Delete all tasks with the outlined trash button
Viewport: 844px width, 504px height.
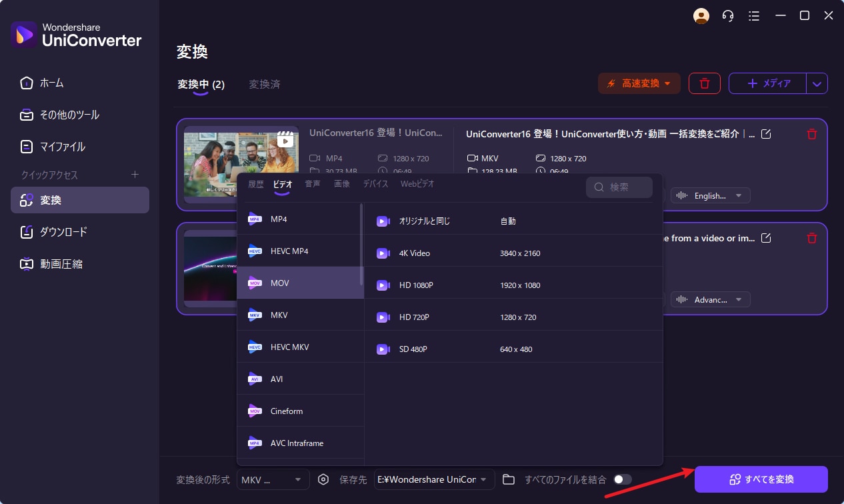(x=705, y=83)
